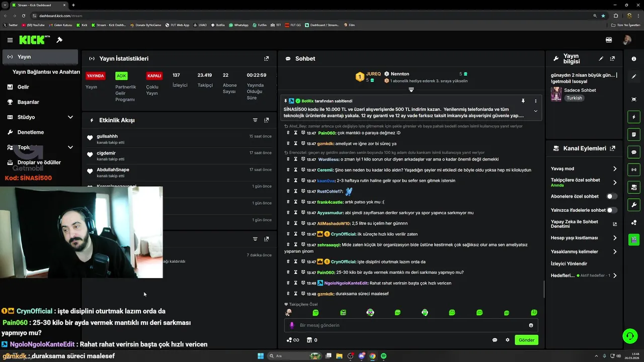644x362 pixels.
Task: Open the YouTube bookmark
Action: point(33,25)
